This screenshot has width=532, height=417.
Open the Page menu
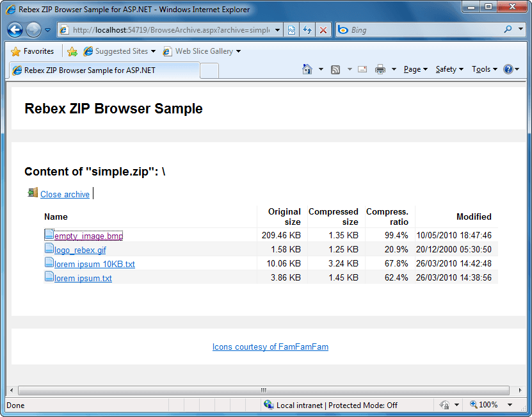click(x=415, y=69)
